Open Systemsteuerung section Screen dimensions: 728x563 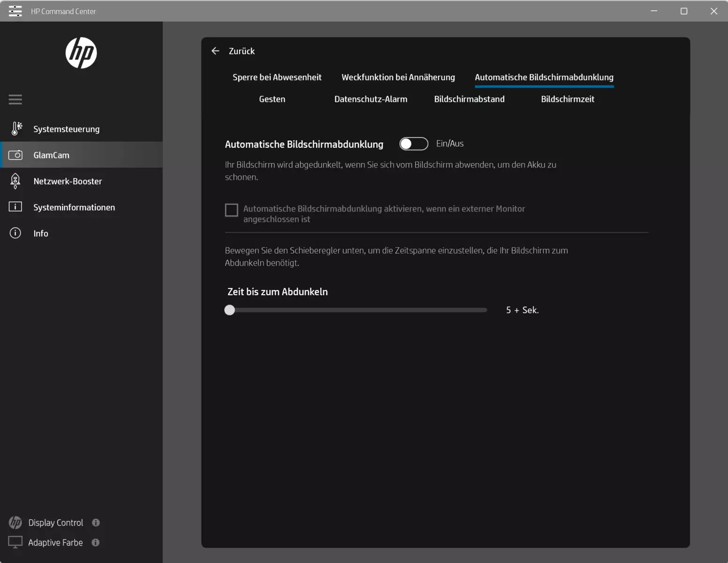click(x=81, y=129)
